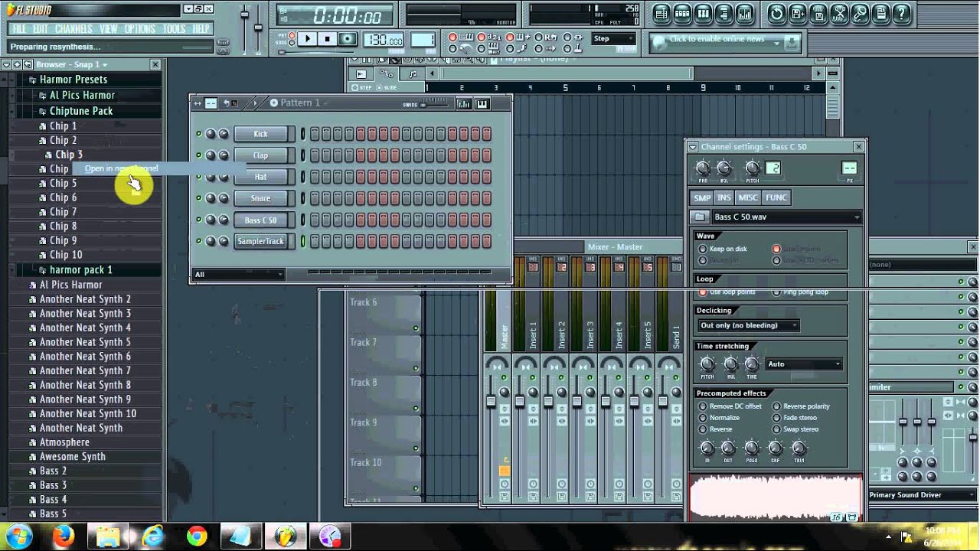980x551 pixels.
Task: Open the Playlist view shortcut icon
Action: pyautogui.click(x=662, y=13)
